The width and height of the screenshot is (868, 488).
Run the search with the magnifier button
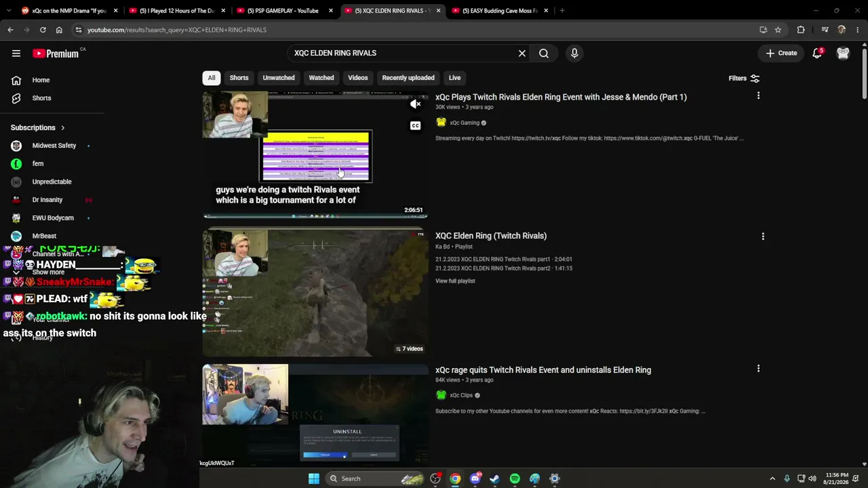point(544,53)
